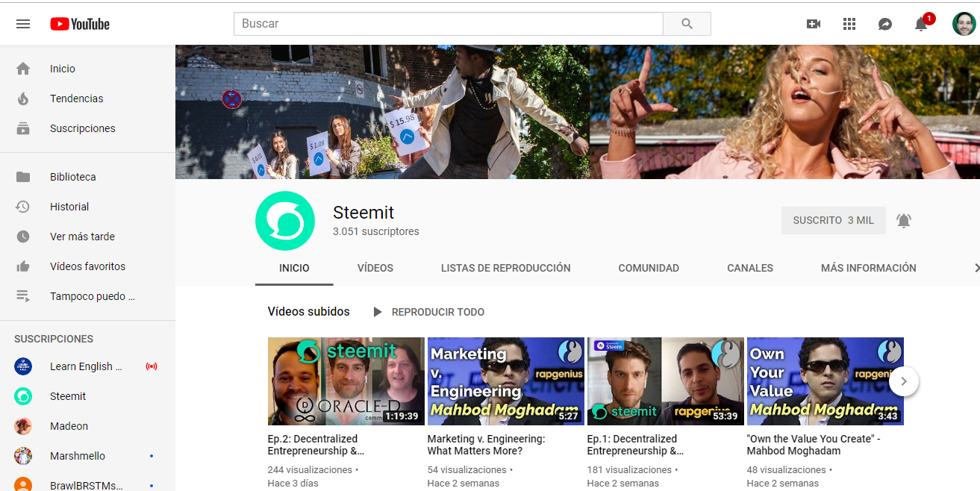Open the 53:39 Ep.1 video thumbnail
The width and height of the screenshot is (980, 491).
666,381
